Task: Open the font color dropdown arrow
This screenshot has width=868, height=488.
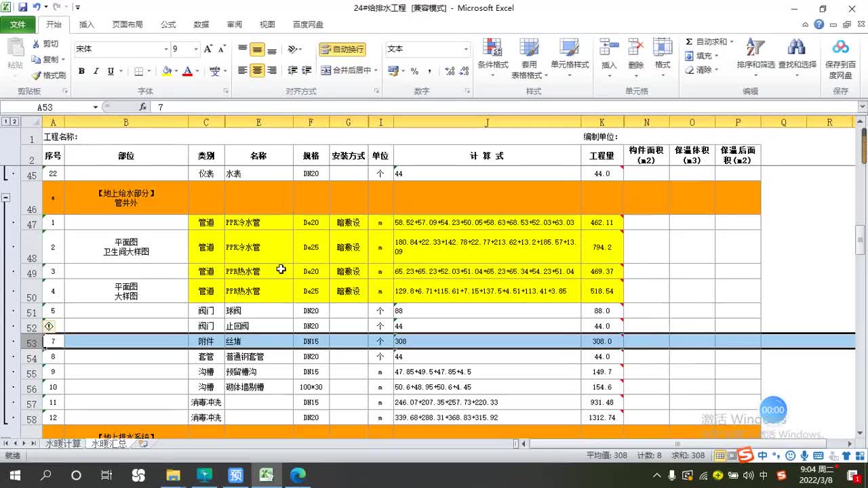Action: coord(197,70)
